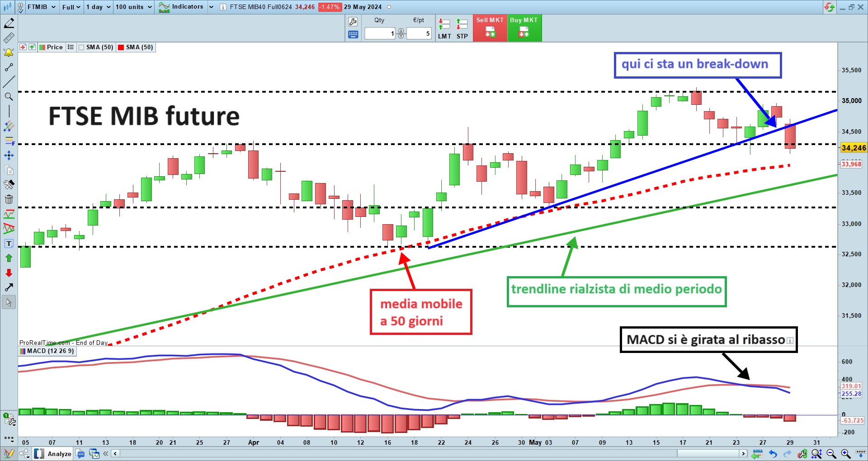The height and width of the screenshot is (461, 868).
Task: Click the Sell MKT button
Action: coord(490,28)
